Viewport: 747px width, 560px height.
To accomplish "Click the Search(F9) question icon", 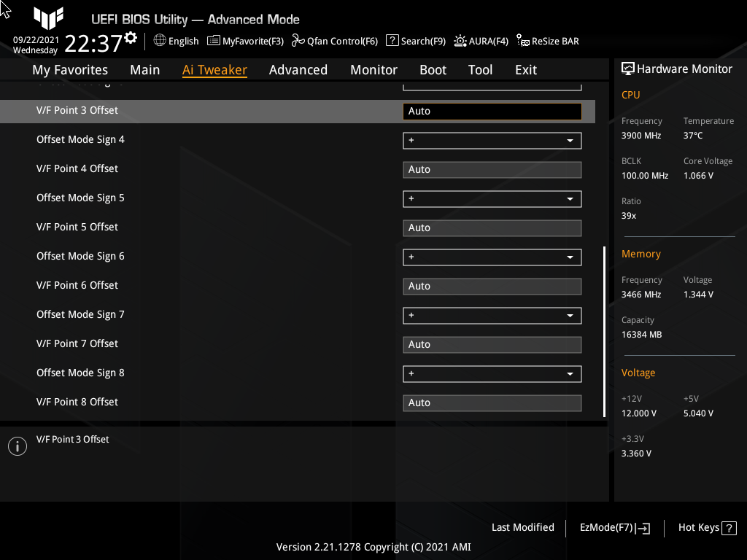I will tap(392, 41).
